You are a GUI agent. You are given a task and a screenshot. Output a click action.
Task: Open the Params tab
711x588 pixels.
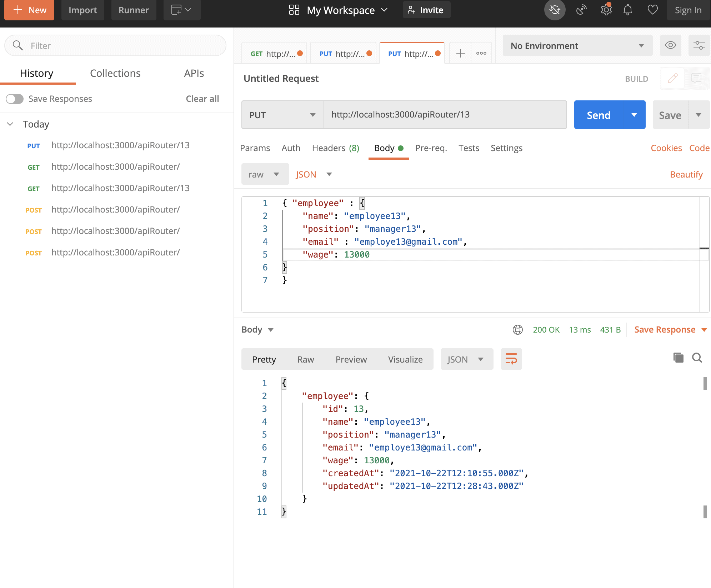255,148
